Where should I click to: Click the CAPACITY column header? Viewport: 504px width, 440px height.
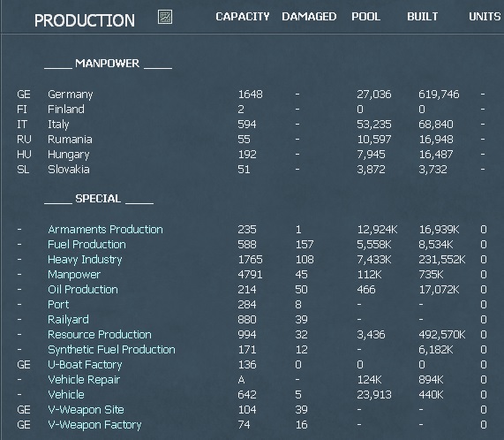click(243, 17)
